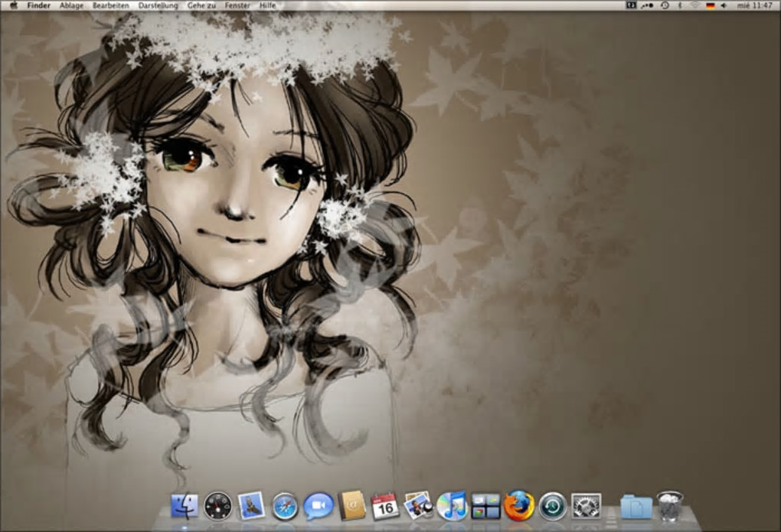Click the clock showing mié 11:47
Screen dimensions: 781x532
(x=754, y=5)
